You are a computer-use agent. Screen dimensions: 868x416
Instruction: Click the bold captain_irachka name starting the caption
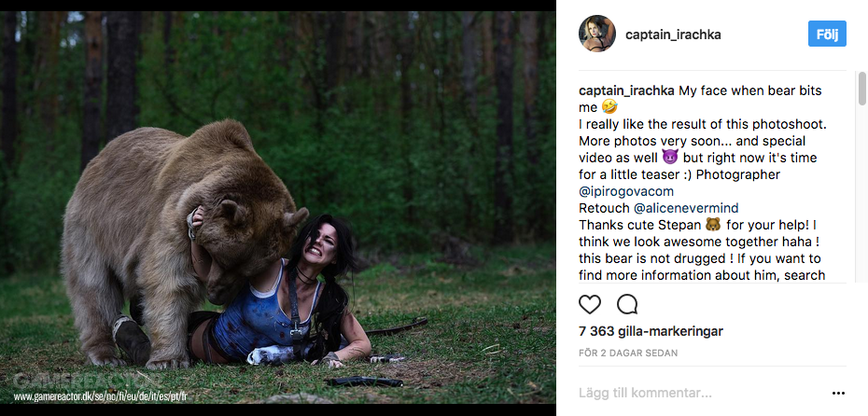(x=626, y=90)
